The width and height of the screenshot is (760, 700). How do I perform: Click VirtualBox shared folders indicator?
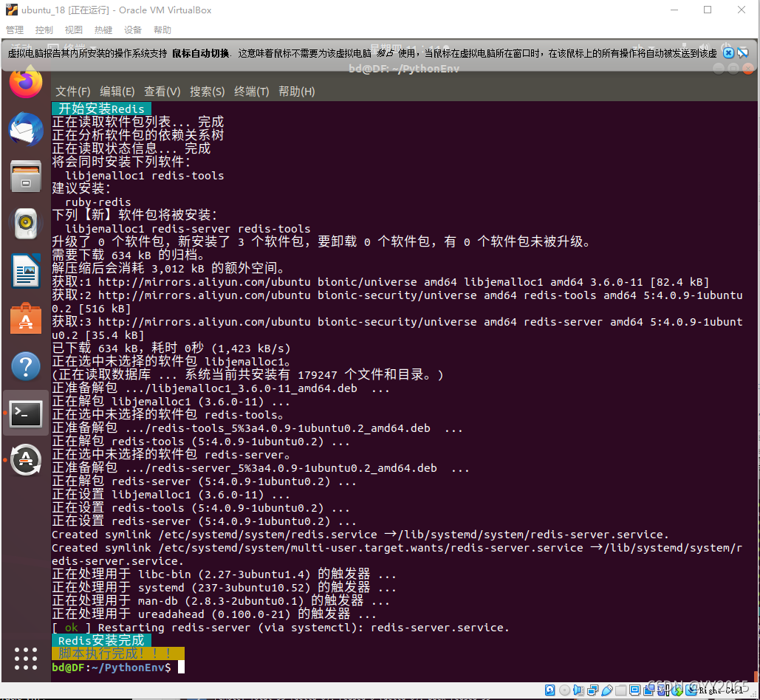tap(621, 690)
